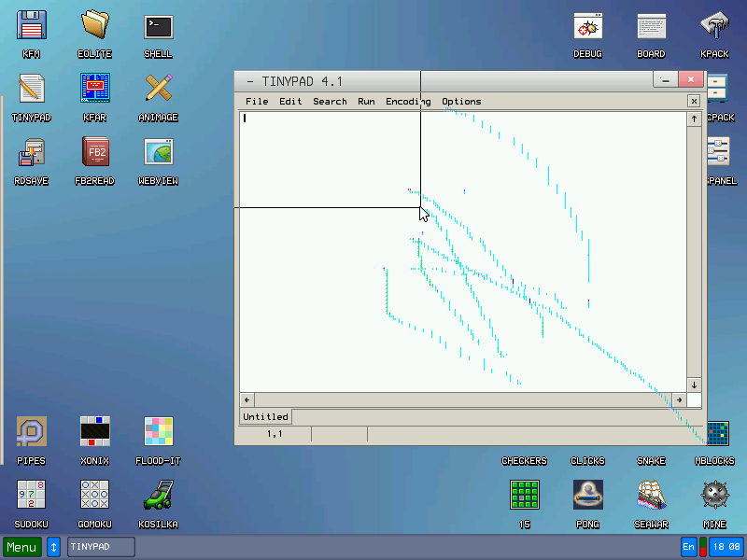
Task: Open the Options dropdown menu
Action: pyautogui.click(x=461, y=102)
